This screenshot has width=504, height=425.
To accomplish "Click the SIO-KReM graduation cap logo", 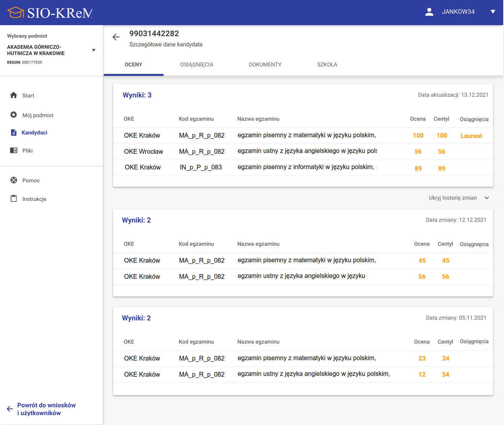I will point(16,13).
